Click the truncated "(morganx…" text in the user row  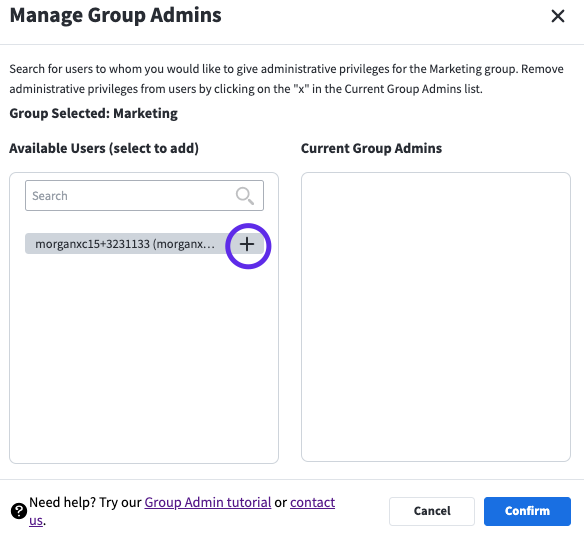tap(184, 244)
